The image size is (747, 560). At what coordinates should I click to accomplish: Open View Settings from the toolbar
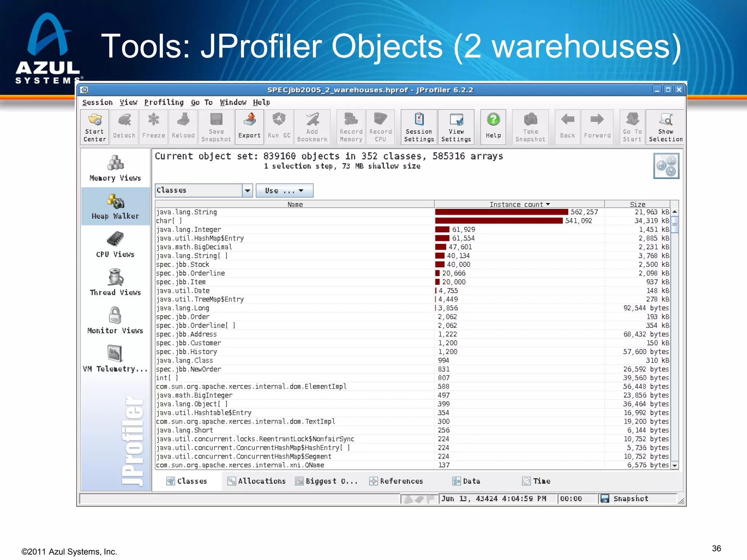click(456, 127)
